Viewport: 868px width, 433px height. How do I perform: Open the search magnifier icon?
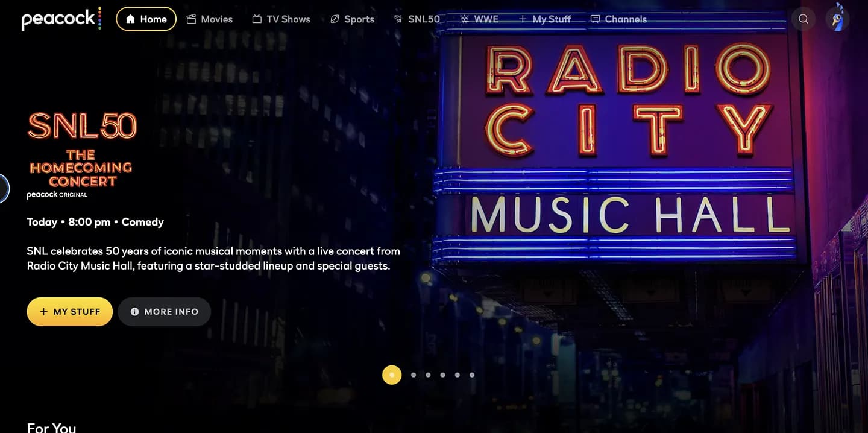coord(804,19)
